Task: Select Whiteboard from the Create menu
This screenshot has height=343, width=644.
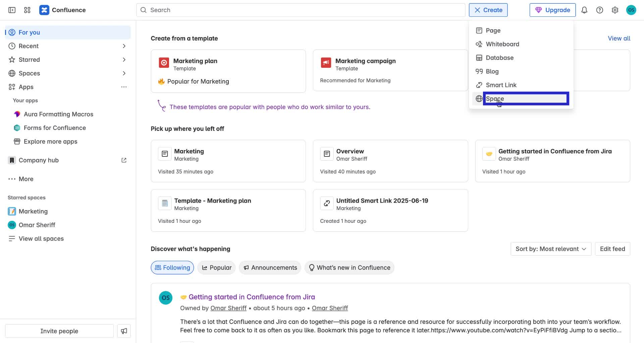Action: tap(502, 44)
